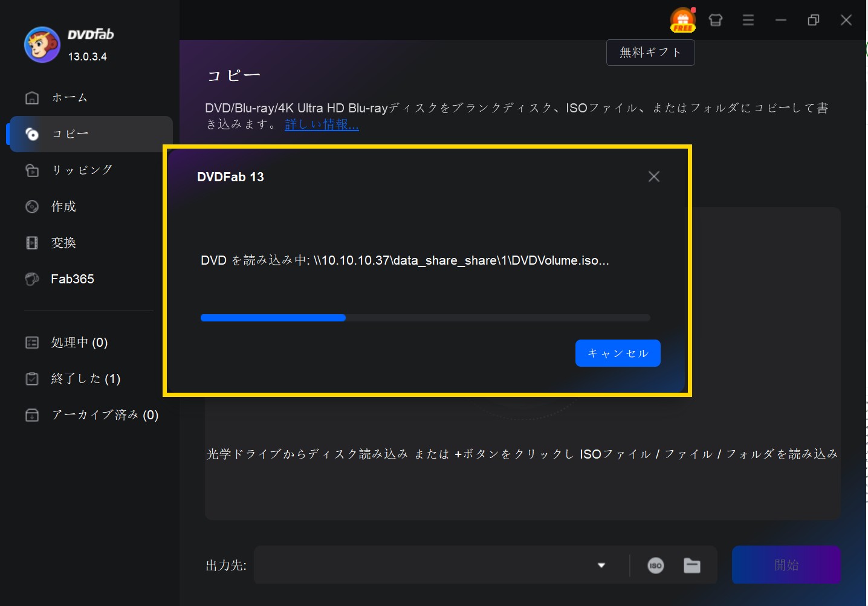
Task: Close the DVDFab application window
Action: coord(846,20)
